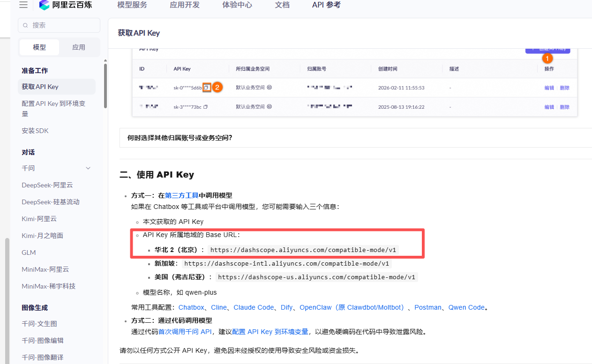Click 编辑 in the sk-3****73bc row
This screenshot has width=592, height=364.
tap(549, 107)
